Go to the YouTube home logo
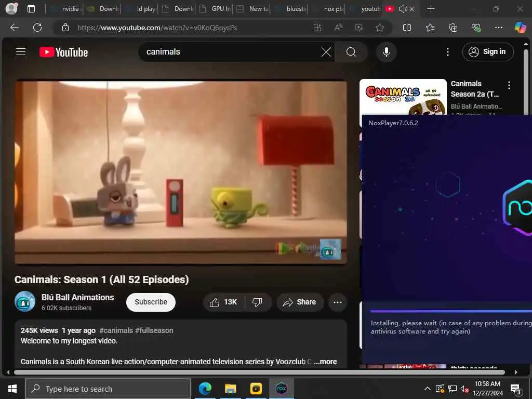 [63, 52]
